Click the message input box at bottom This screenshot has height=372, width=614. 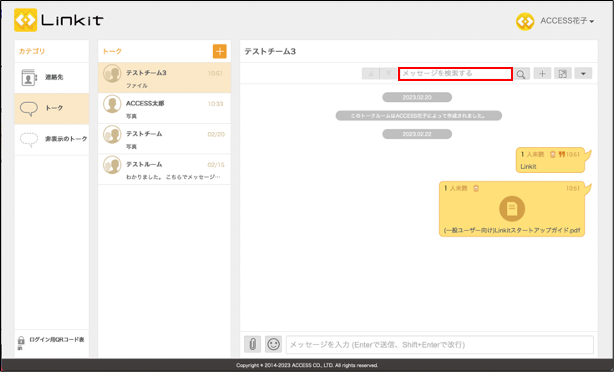tap(440, 345)
